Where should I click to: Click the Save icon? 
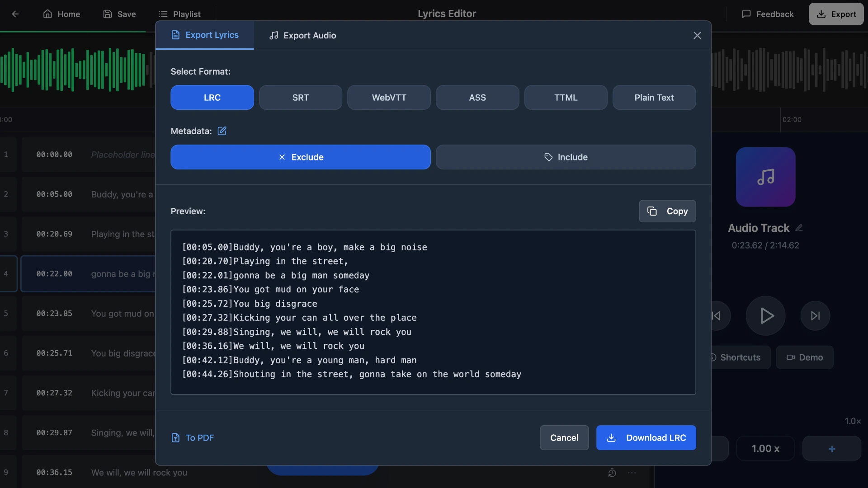[x=108, y=14]
